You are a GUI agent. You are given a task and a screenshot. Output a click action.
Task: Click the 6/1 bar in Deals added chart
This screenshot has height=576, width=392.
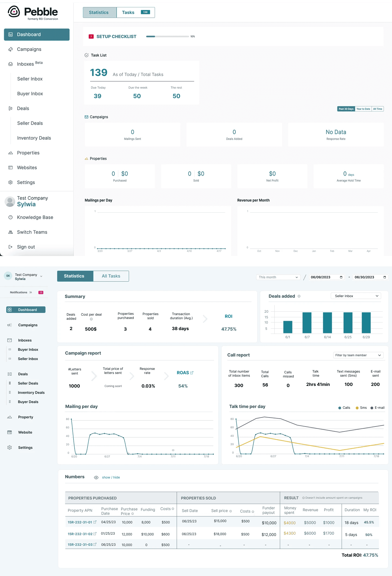(x=288, y=327)
